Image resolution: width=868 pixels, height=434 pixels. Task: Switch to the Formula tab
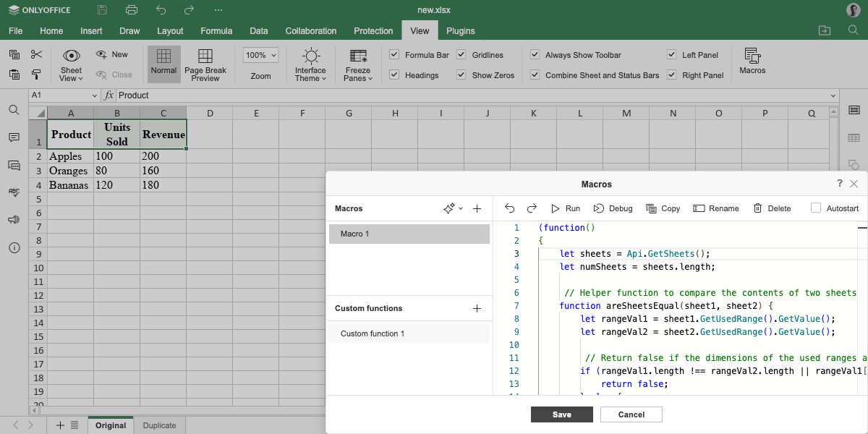(216, 31)
